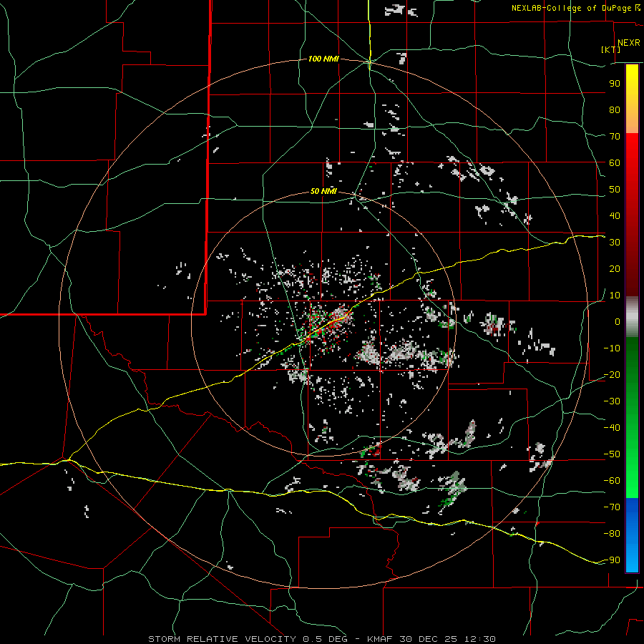Click the -10 value on the velocity scale
The width and height of the screenshot is (644, 644).
(612, 348)
